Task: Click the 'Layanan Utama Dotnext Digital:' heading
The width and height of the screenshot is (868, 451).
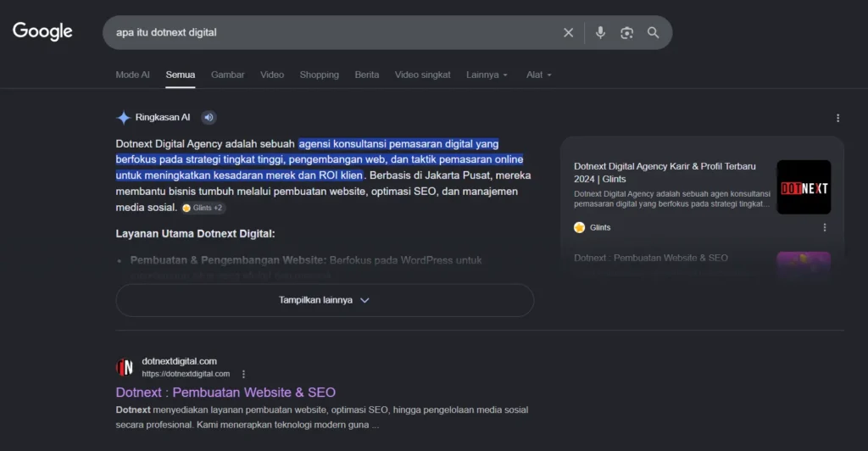Action: (x=195, y=233)
